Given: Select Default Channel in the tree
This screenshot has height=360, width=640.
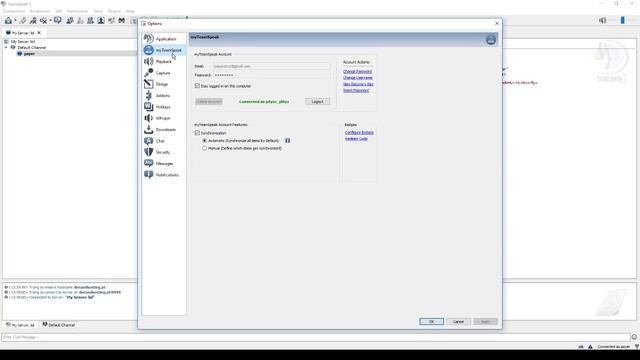Looking at the screenshot, I should coord(31,47).
